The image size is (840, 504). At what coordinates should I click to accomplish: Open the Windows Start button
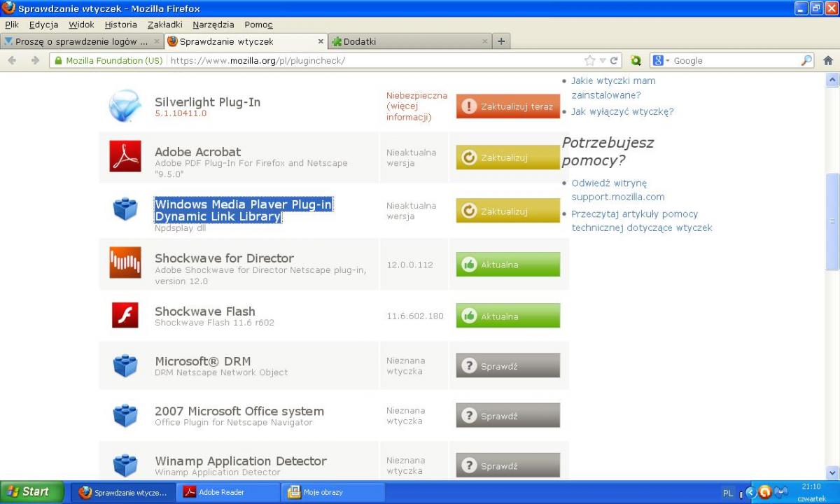click(32, 491)
